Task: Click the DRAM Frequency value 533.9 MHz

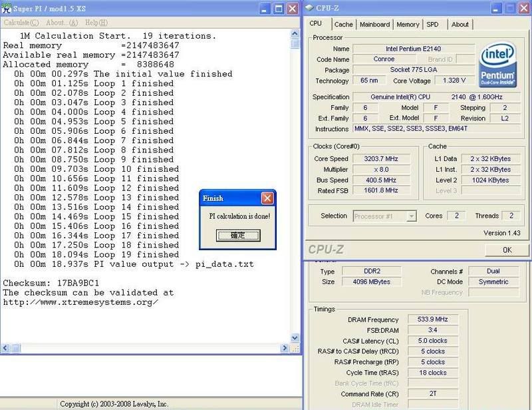Action: [433, 319]
